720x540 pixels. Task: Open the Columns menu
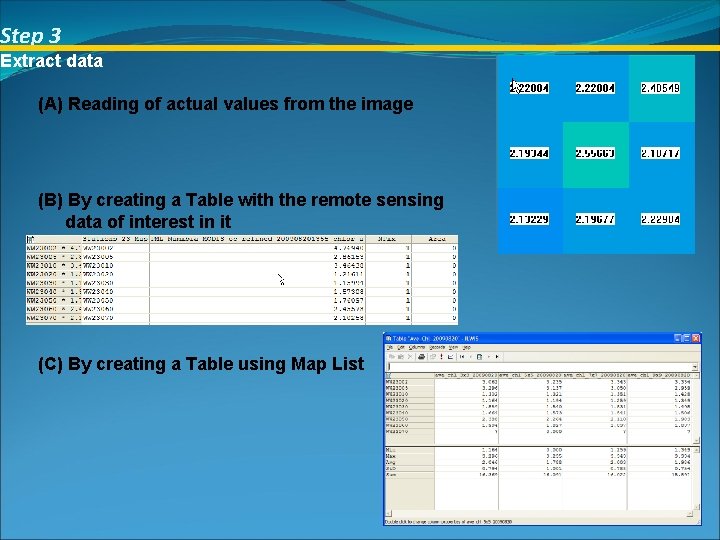(417, 348)
